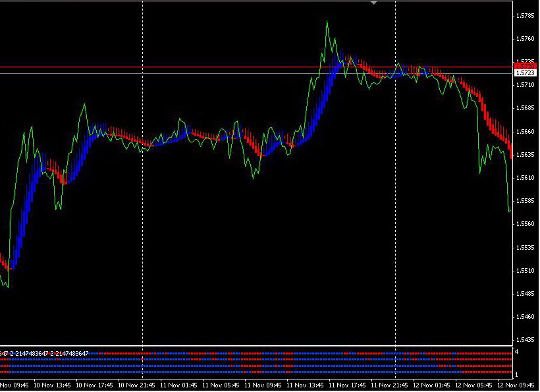Click the 1.5510 price scale label
540x392 pixels.
526,271
